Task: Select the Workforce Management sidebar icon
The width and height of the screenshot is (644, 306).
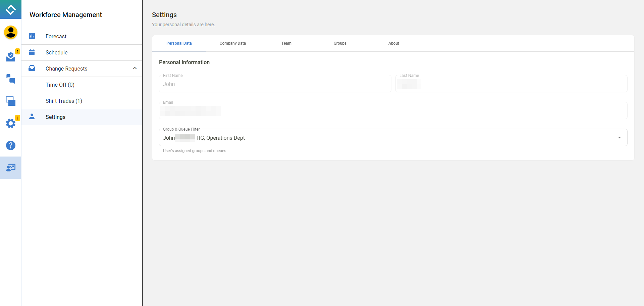Action: pos(11,168)
